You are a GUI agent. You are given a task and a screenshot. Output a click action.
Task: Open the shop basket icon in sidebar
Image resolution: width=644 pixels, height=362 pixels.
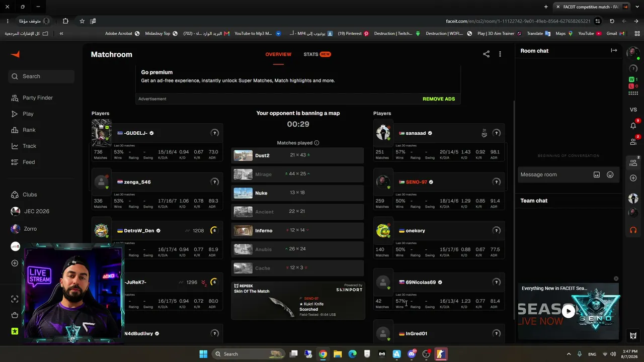point(15,315)
